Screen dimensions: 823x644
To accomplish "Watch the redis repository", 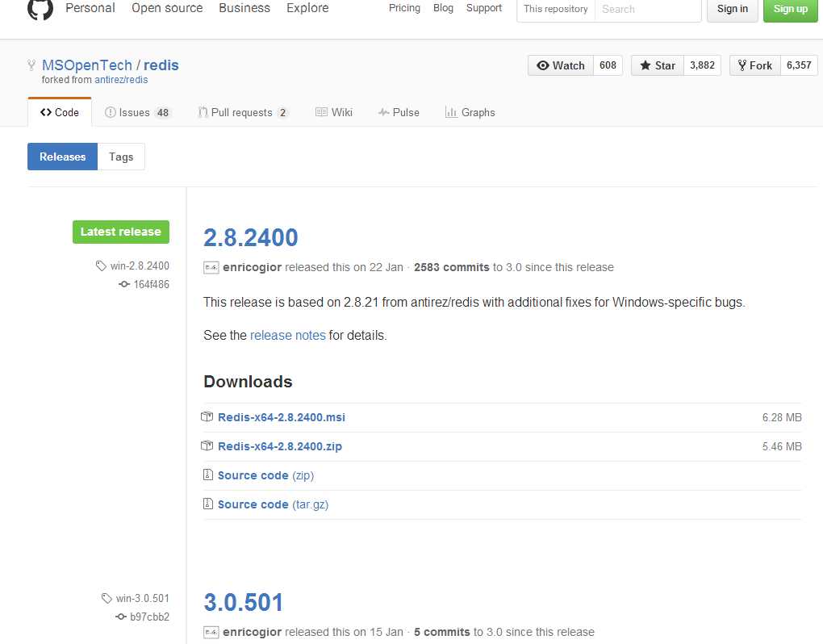I will click(561, 65).
